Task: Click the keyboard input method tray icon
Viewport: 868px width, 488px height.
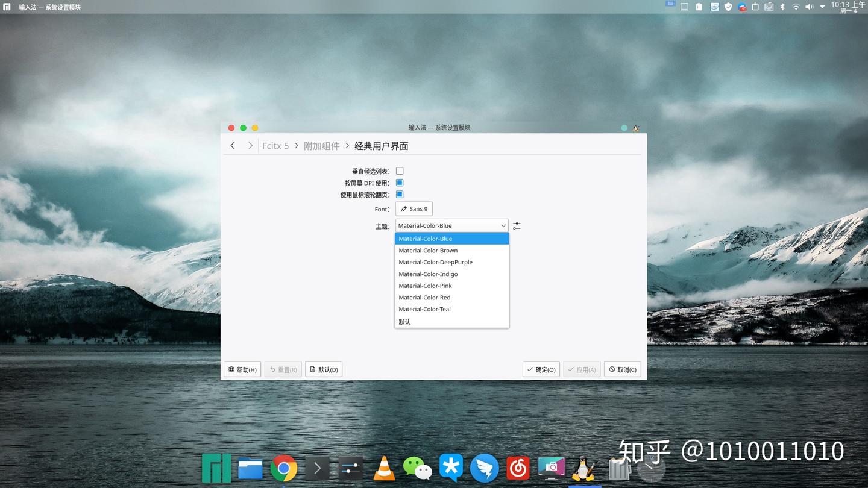Action: pyautogui.click(x=769, y=7)
